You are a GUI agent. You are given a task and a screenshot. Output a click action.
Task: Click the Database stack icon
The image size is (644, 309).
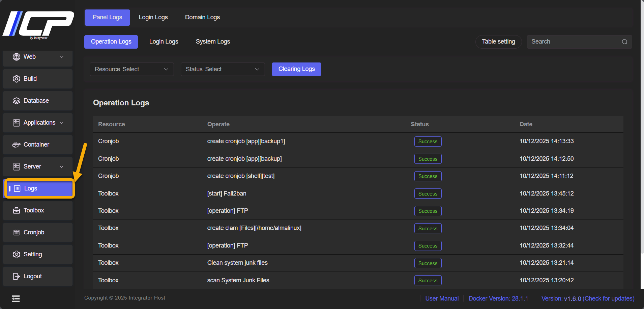(17, 101)
